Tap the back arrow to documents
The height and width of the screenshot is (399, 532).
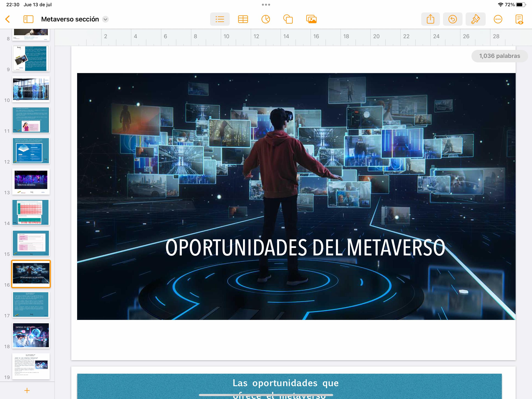click(8, 19)
